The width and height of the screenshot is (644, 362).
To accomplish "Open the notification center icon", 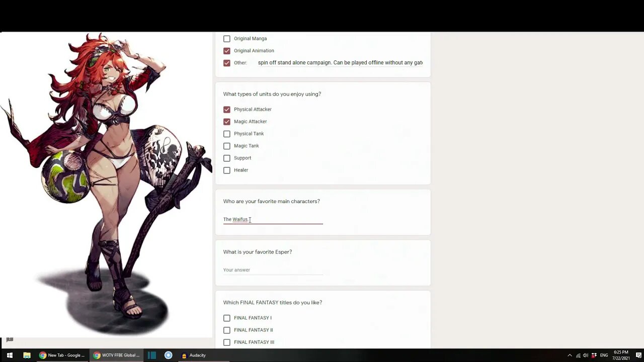I will [638, 355].
